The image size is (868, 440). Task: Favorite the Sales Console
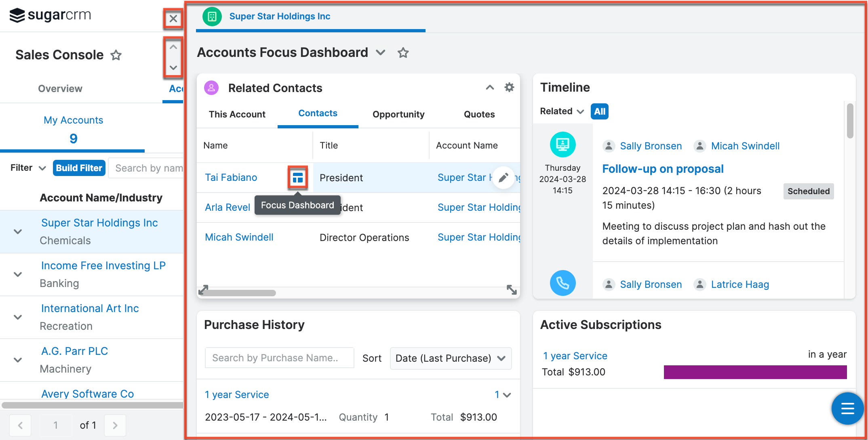116,55
